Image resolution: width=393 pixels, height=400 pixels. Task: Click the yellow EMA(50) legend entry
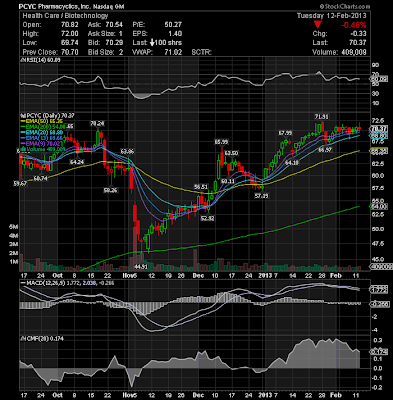click(x=41, y=121)
